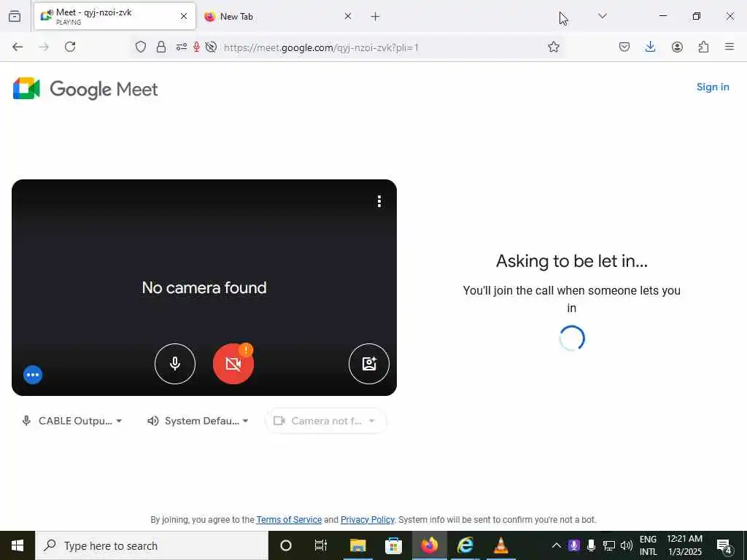Image resolution: width=747 pixels, height=560 pixels.
Task: Open the Camera not found dropdown
Action: tap(325, 421)
